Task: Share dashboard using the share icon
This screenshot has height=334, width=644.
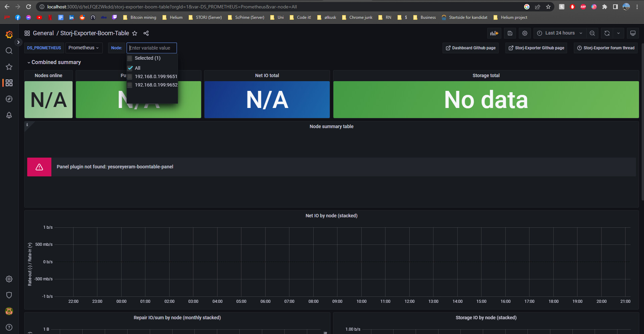Action: (146, 33)
